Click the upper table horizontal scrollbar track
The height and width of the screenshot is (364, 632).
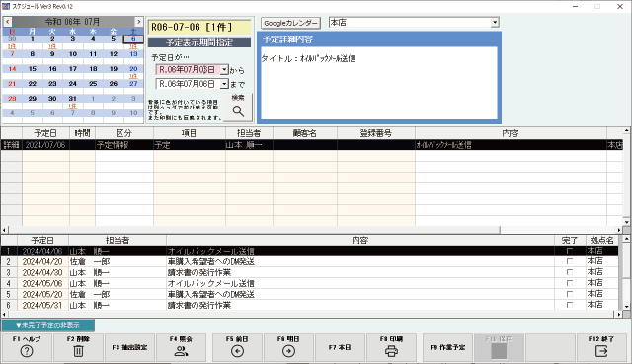coord(558,230)
